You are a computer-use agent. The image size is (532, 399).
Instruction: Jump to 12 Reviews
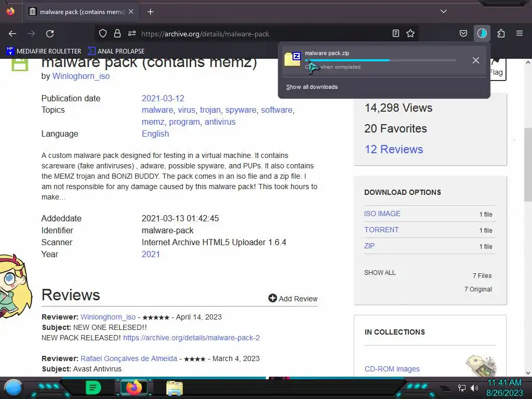[394, 149]
